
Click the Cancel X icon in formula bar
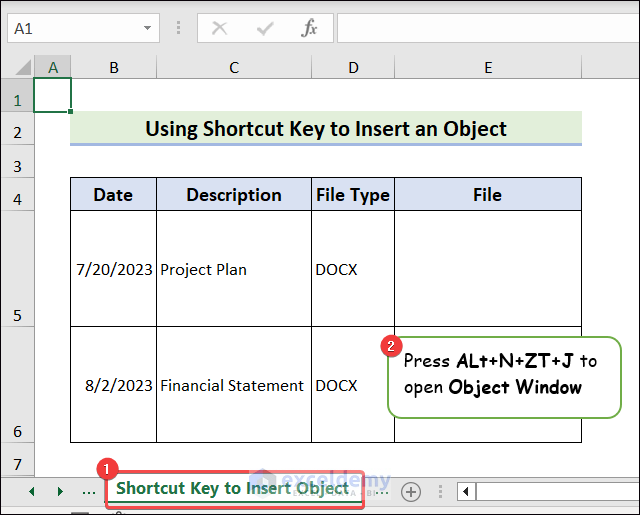[220, 29]
